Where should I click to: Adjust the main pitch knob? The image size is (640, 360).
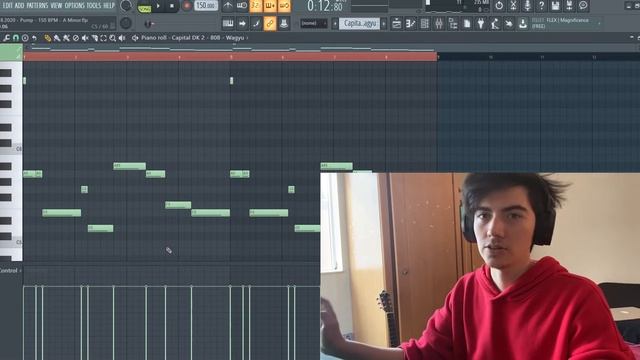(x=126, y=23)
